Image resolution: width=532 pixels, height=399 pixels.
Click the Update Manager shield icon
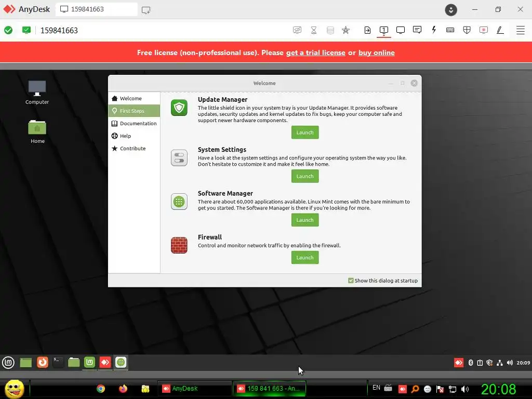pos(179,108)
